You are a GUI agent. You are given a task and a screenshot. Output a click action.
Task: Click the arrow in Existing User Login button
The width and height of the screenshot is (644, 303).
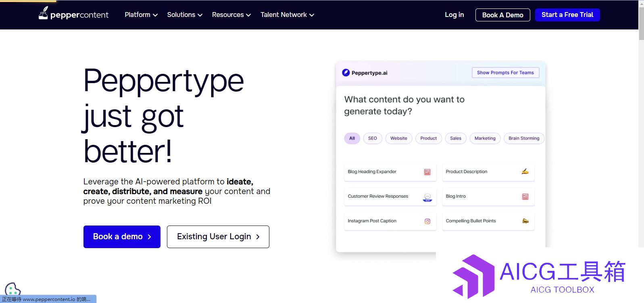coord(258,237)
